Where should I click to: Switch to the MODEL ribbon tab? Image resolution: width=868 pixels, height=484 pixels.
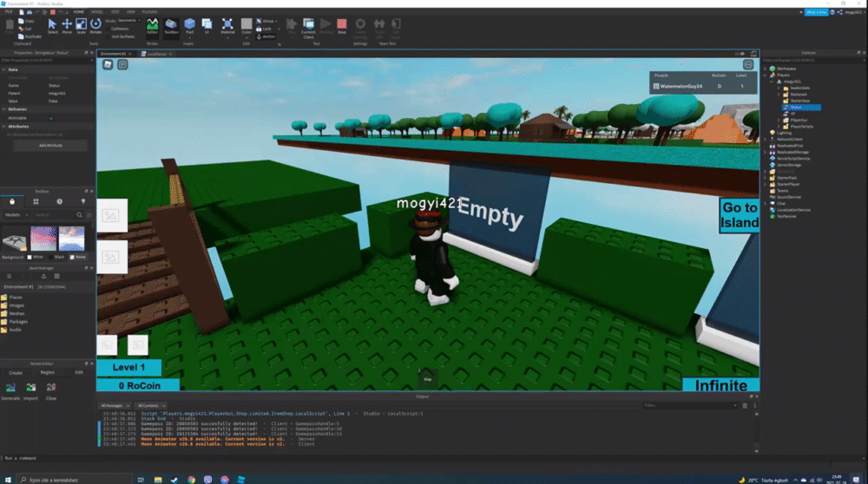point(97,11)
